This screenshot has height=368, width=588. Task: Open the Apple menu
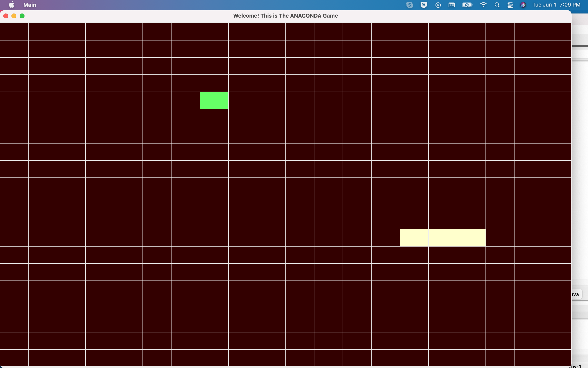click(11, 5)
